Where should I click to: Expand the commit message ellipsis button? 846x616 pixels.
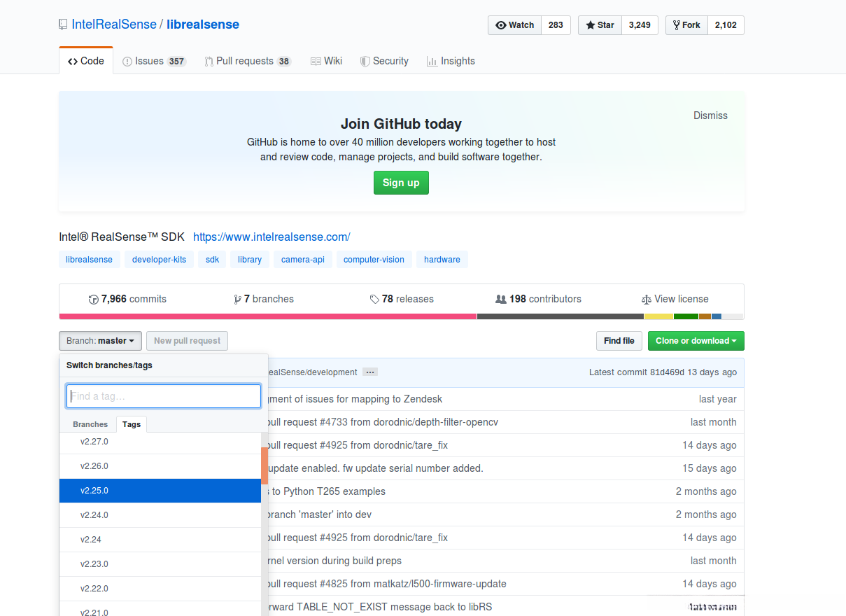tap(370, 372)
